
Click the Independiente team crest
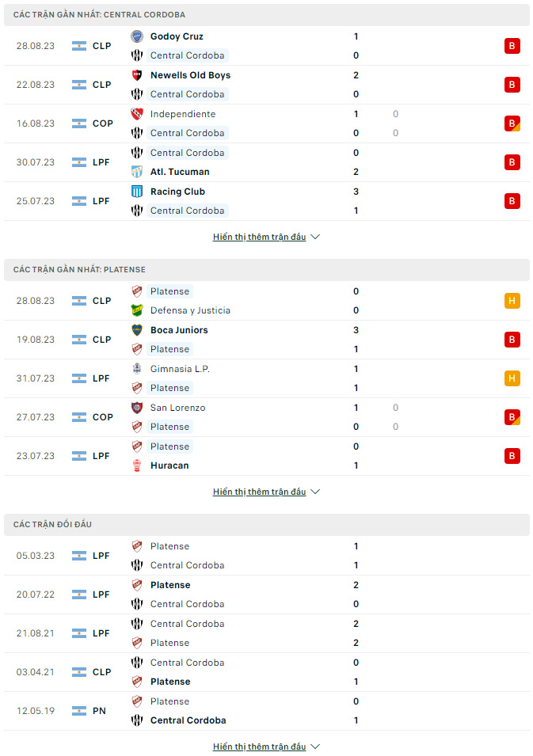coord(137,114)
